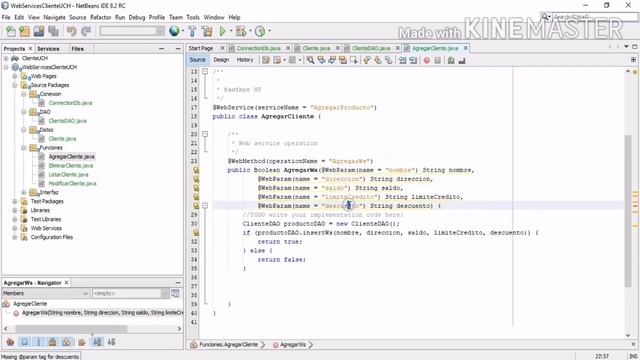Click the Redo arrow icon
The height and width of the screenshot is (360, 640).
point(86,31)
